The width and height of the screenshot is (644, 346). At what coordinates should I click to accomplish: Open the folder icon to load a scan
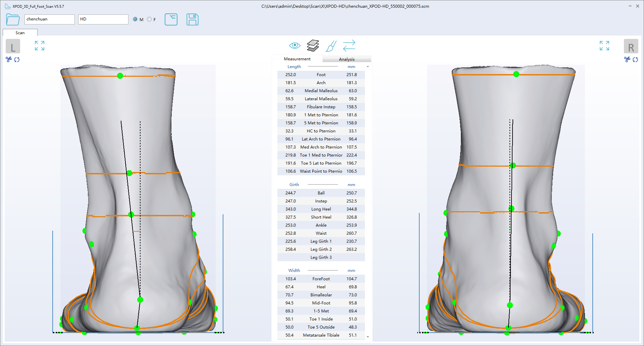coord(13,19)
